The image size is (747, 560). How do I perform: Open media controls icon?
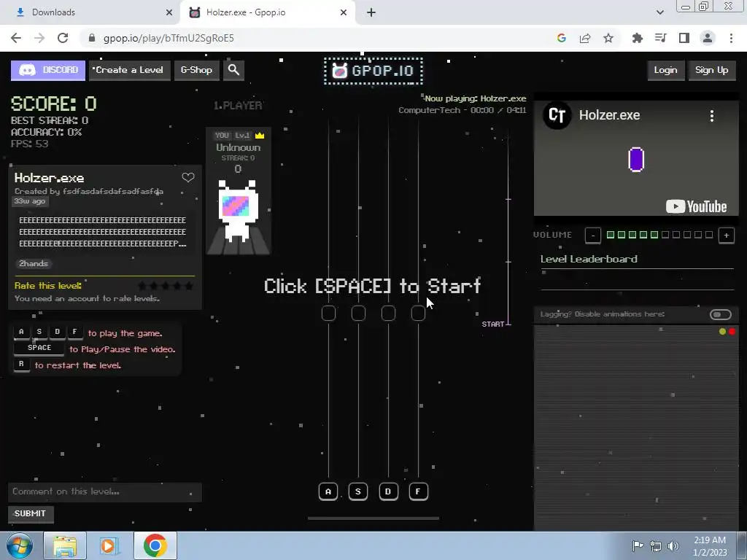(661, 38)
